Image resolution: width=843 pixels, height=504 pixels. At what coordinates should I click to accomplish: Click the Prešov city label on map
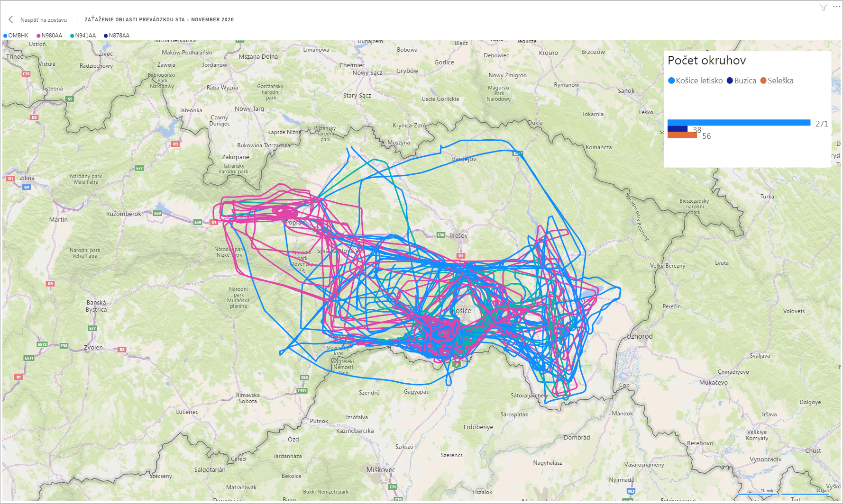coord(458,235)
